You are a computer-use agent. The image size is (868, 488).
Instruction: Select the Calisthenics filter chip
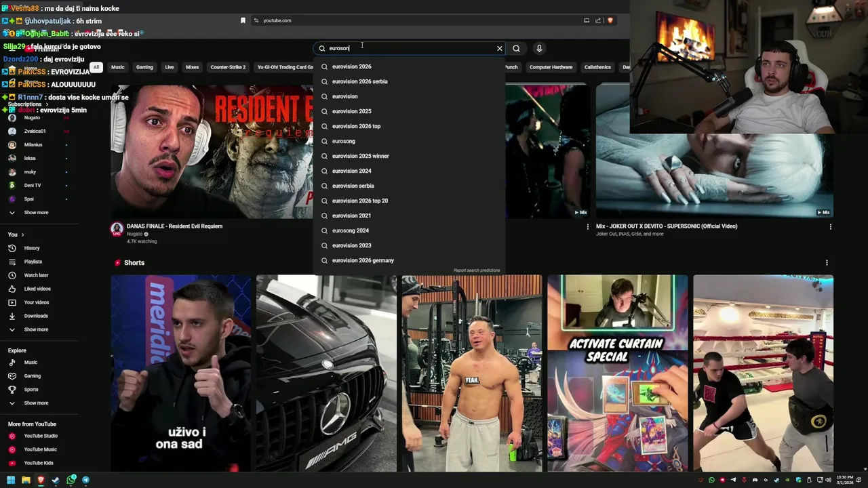coord(597,67)
